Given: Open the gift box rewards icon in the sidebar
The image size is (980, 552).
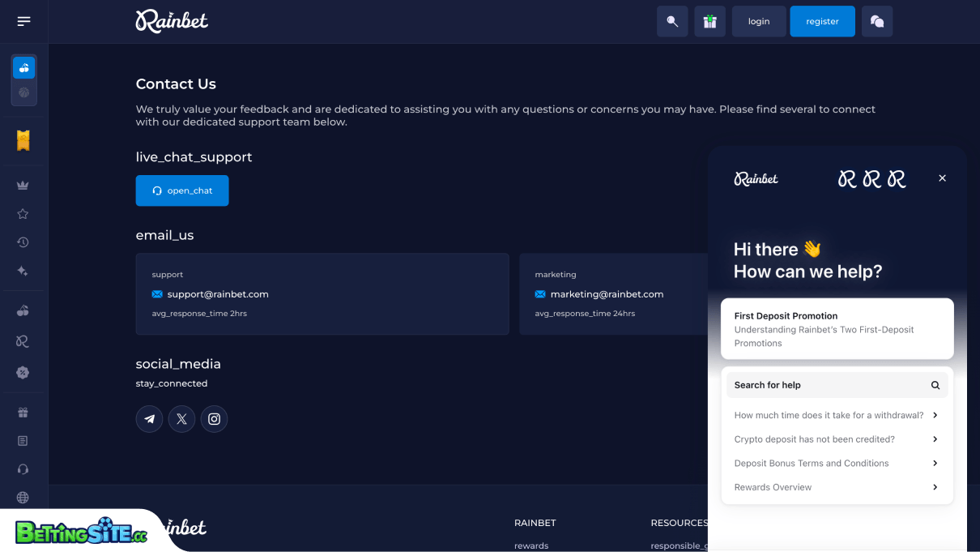Looking at the screenshot, I should 23,413.
